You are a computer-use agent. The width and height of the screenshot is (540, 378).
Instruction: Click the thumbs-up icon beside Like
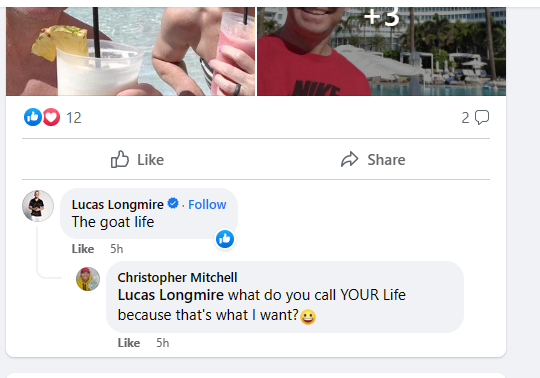[x=120, y=159]
